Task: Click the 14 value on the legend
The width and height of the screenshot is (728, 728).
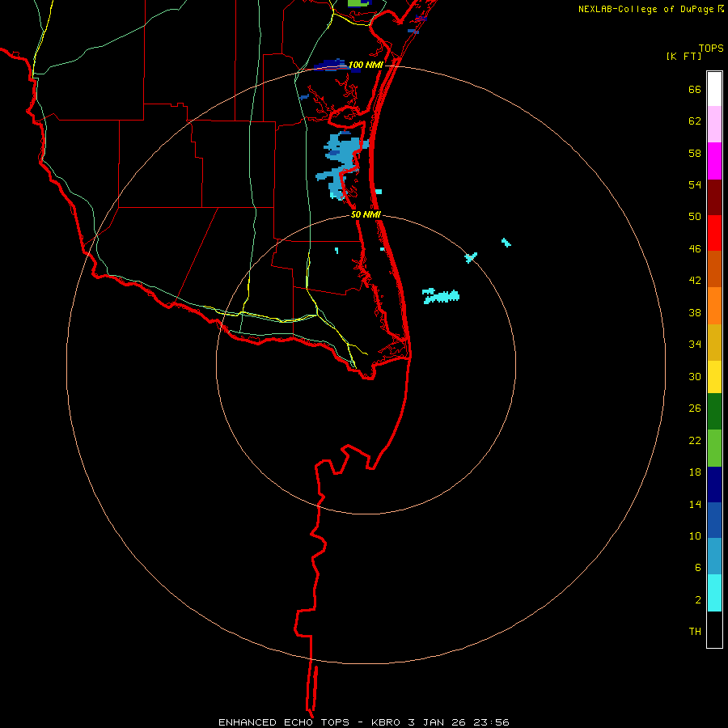Action: click(695, 504)
